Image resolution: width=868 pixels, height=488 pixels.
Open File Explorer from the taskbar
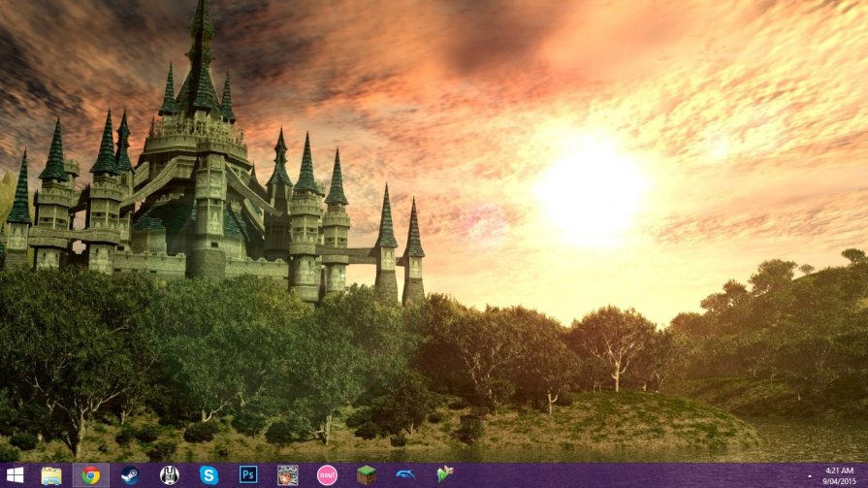point(51,475)
